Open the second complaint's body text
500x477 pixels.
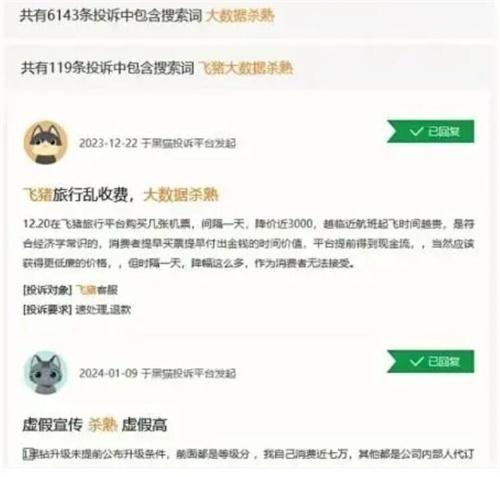click(x=248, y=454)
